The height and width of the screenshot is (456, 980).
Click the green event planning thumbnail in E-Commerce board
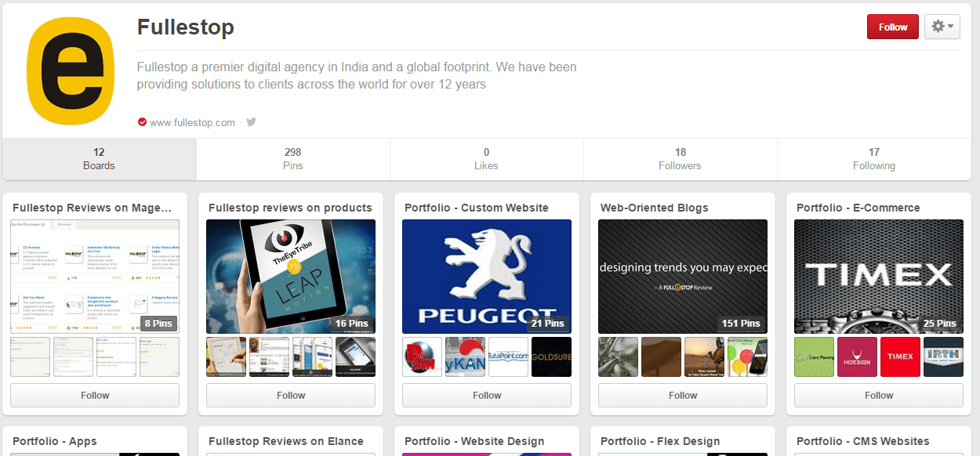(814, 356)
